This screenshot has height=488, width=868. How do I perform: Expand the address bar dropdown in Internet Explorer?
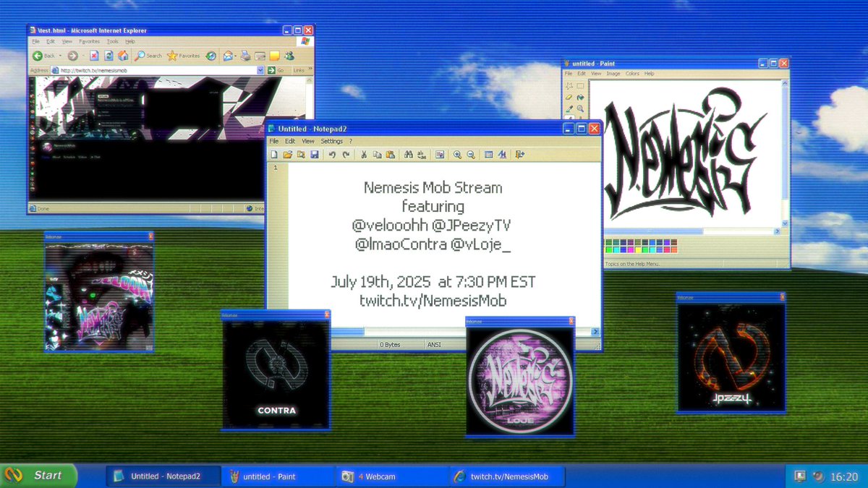[x=260, y=70]
